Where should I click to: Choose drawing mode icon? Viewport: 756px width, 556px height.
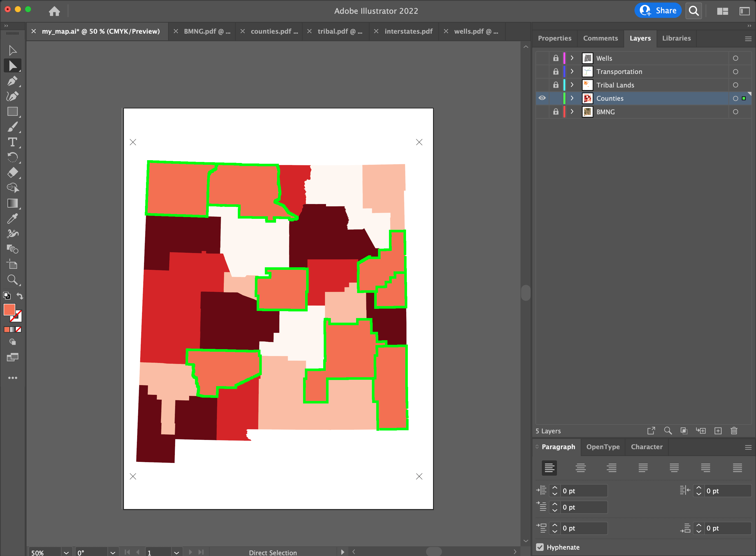point(12,342)
